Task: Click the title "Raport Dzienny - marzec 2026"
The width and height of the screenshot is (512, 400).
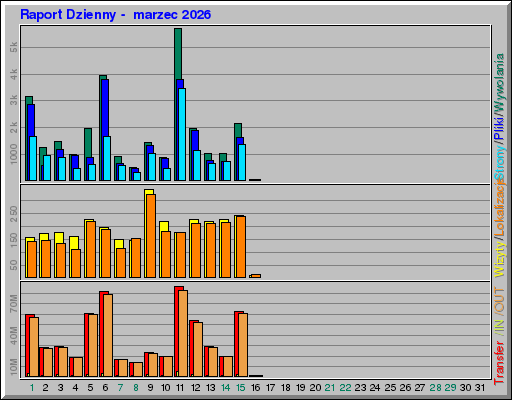Action: coord(115,15)
